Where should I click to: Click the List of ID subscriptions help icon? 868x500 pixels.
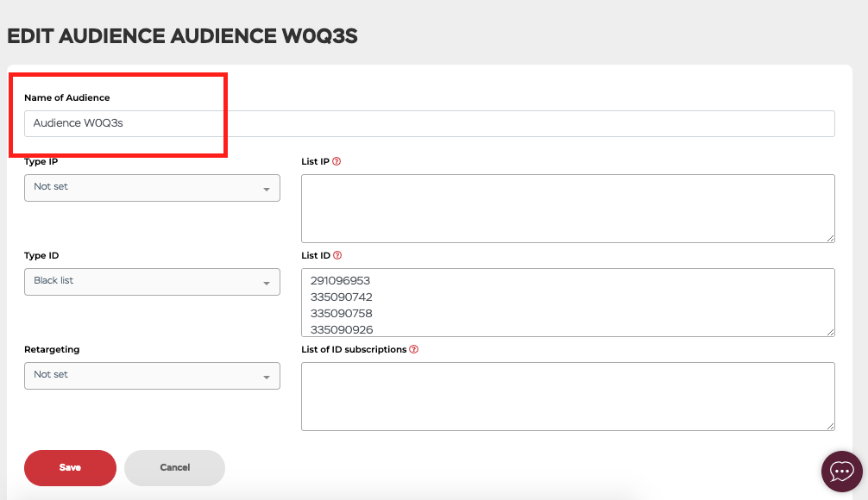click(413, 349)
